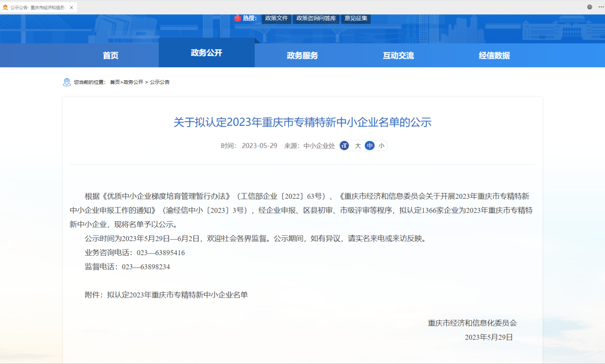Click the 意见征集 hot search link
Viewport: 605px width, 364px height.
pyautogui.click(x=356, y=18)
